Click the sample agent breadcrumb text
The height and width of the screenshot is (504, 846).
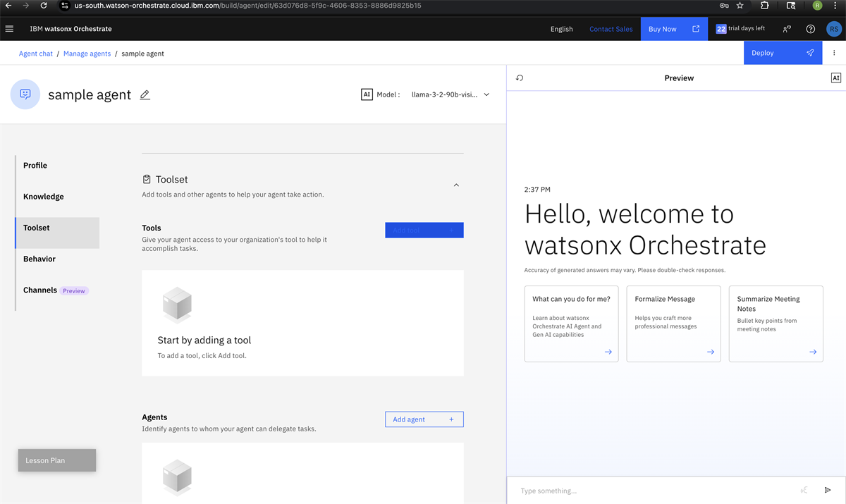pyautogui.click(x=142, y=54)
